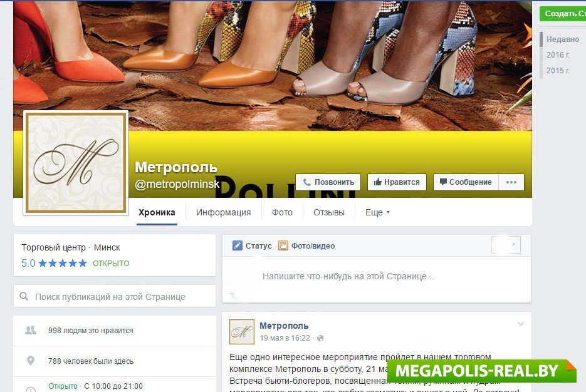Screen dimensions: 586x392
Task: Expand the Еще dropdown tab
Action: pos(377,212)
